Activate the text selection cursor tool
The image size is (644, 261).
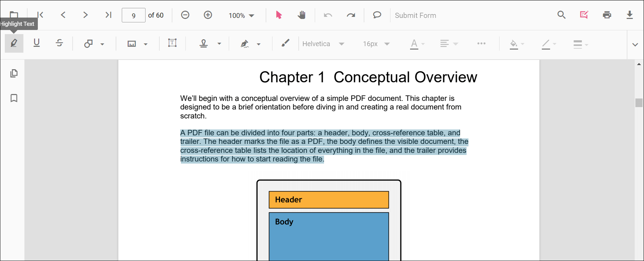279,15
